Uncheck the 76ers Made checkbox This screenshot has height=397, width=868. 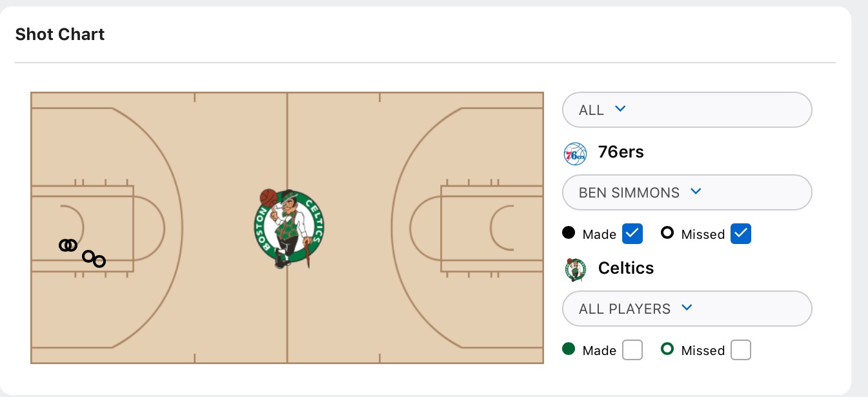coord(632,234)
